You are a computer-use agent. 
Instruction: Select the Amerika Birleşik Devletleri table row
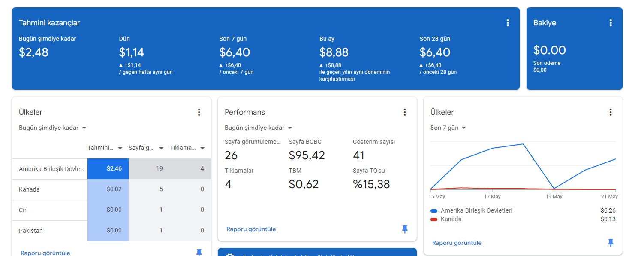(x=111, y=169)
